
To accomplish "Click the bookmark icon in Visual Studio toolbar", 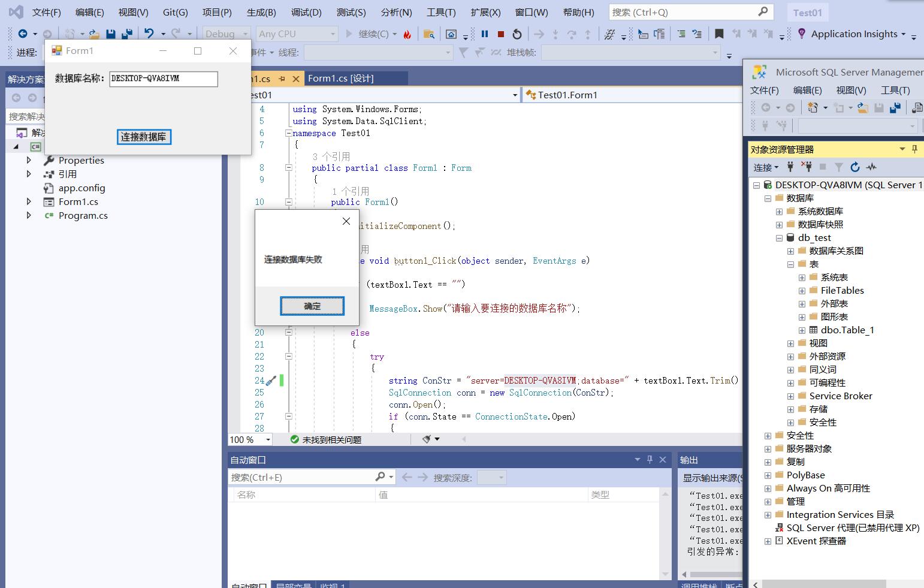I will click(719, 34).
